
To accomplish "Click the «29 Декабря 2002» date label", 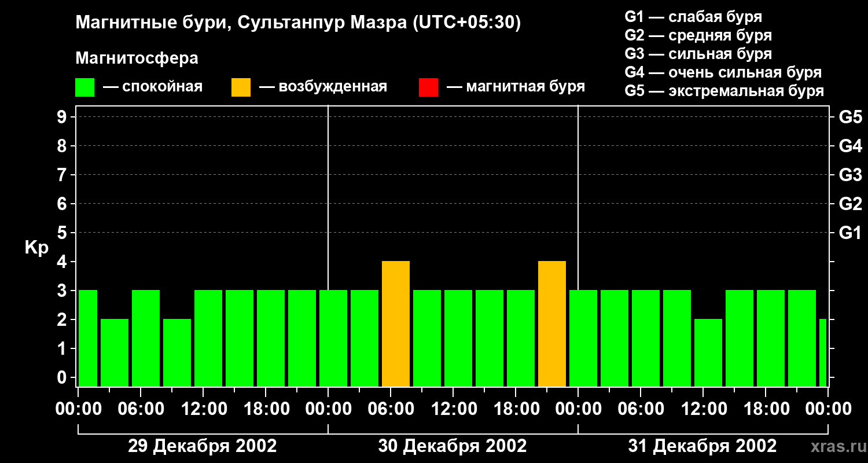I will 203,446.
